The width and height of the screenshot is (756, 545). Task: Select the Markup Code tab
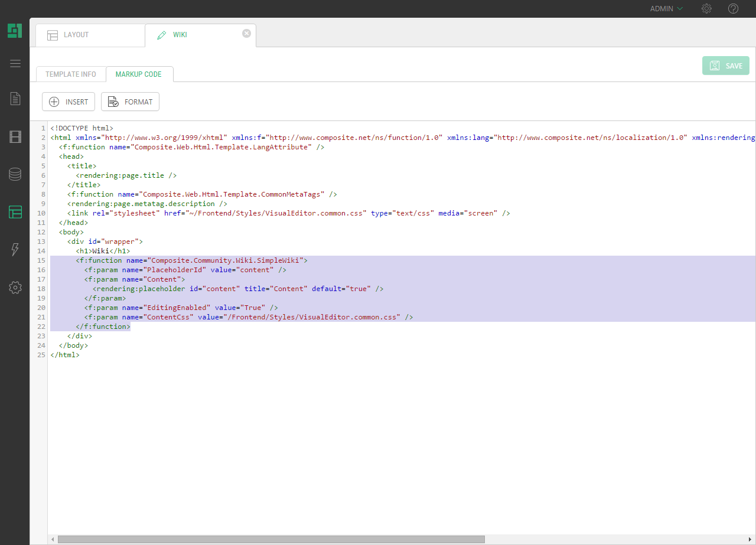point(139,74)
